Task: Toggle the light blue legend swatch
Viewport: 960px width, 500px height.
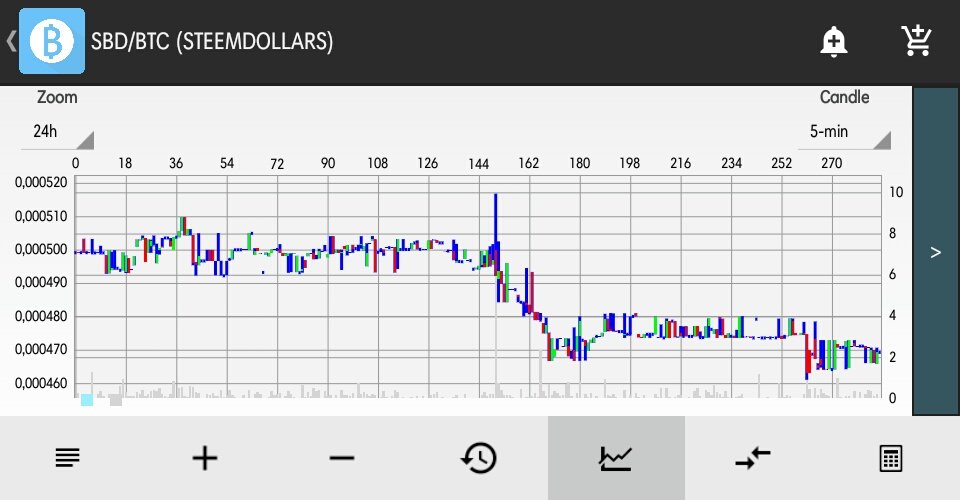Action: [87, 400]
